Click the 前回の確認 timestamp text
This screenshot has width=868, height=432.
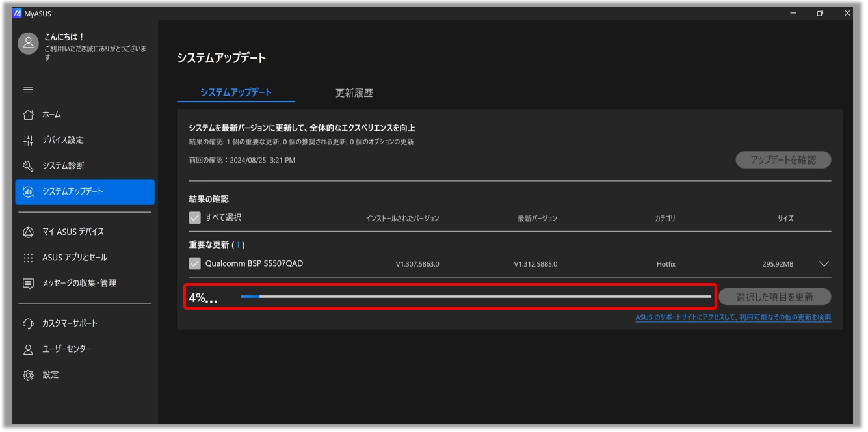(242, 160)
